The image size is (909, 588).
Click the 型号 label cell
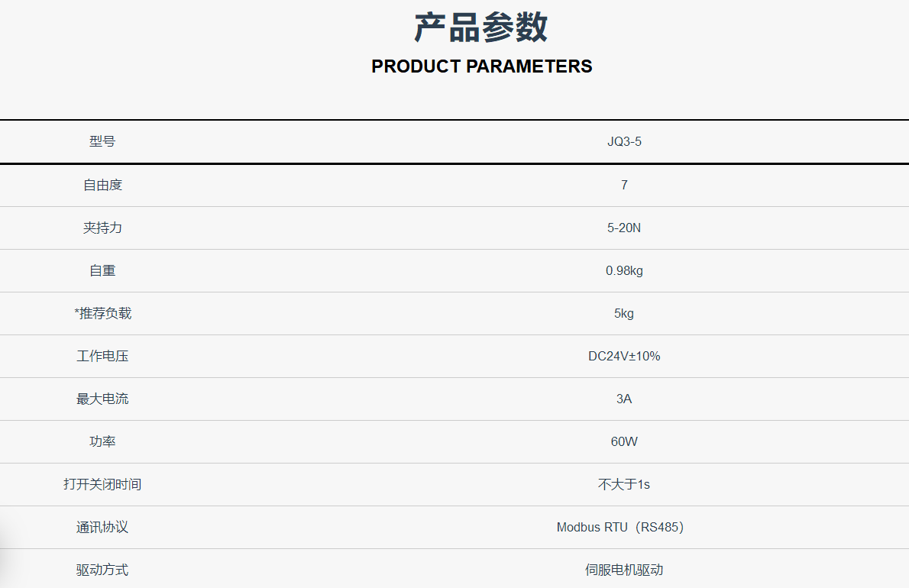click(102, 141)
